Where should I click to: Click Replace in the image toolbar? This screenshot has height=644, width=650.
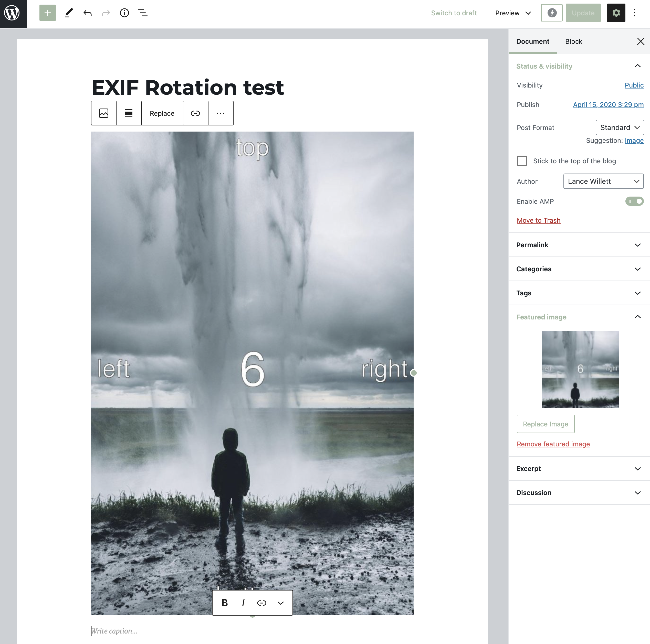click(162, 113)
